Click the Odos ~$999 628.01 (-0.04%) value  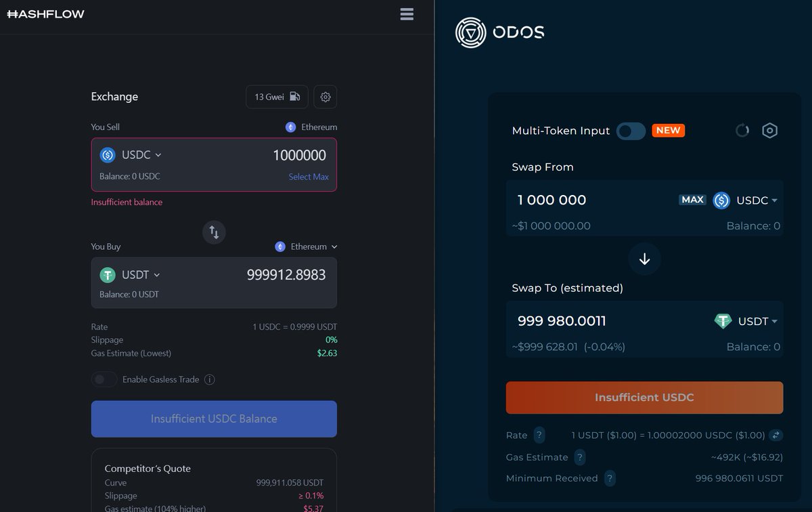coord(568,347)
